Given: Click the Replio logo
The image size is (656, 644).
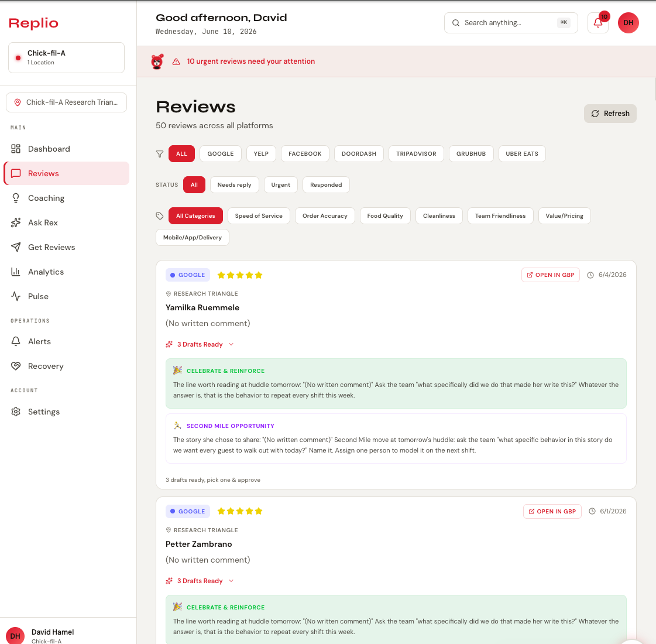Looking at the screenshot, I should [33, 23].
